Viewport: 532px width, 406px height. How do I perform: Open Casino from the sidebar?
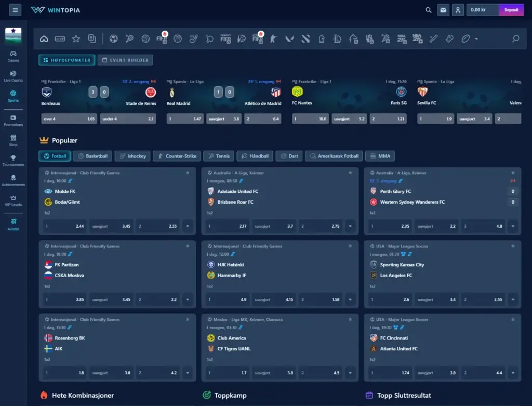click(13, 56)
